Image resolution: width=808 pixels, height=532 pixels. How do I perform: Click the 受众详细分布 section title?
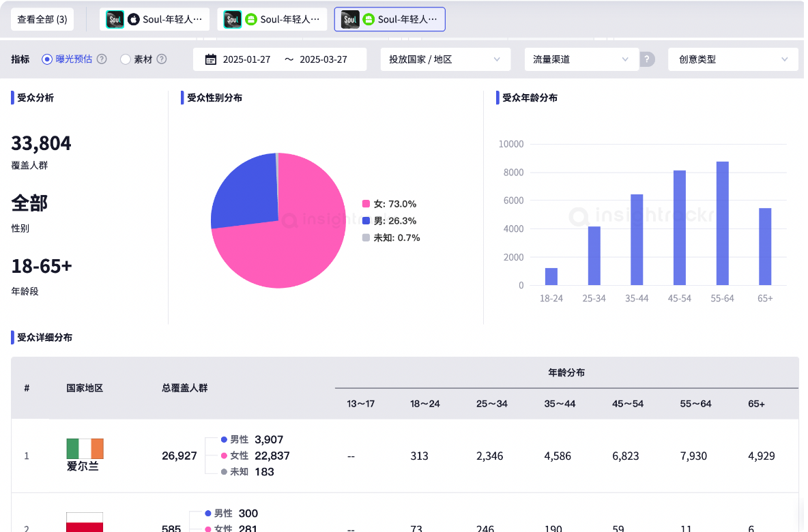coord(45,338)
